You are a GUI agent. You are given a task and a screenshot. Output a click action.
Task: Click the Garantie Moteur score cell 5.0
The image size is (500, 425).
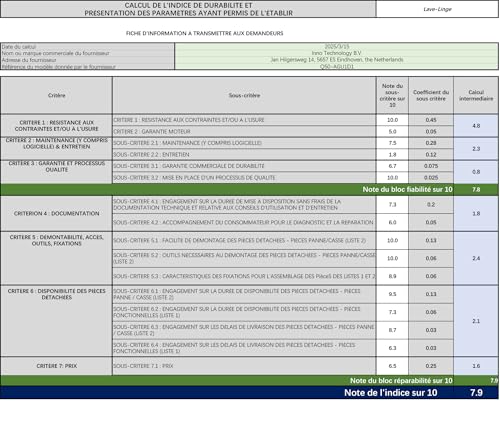click(x=392, y=131)
